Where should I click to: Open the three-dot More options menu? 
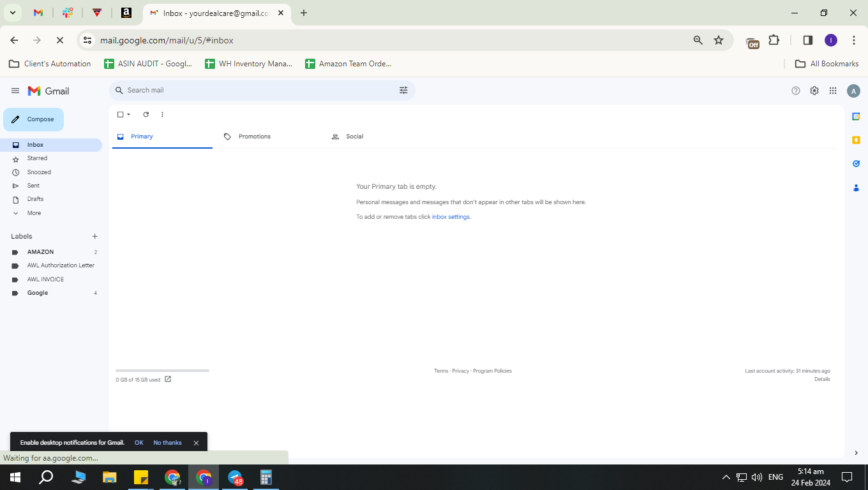pos(162,115)
